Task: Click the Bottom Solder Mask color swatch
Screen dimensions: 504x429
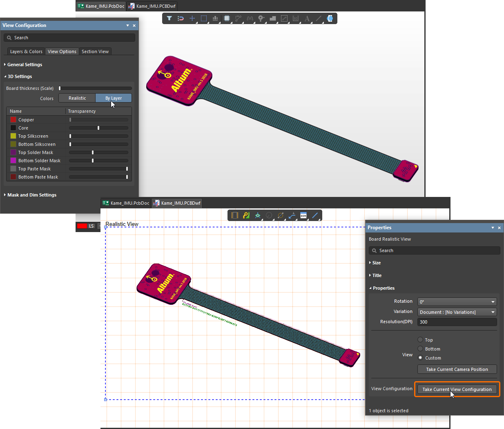Action: [13, 161]
